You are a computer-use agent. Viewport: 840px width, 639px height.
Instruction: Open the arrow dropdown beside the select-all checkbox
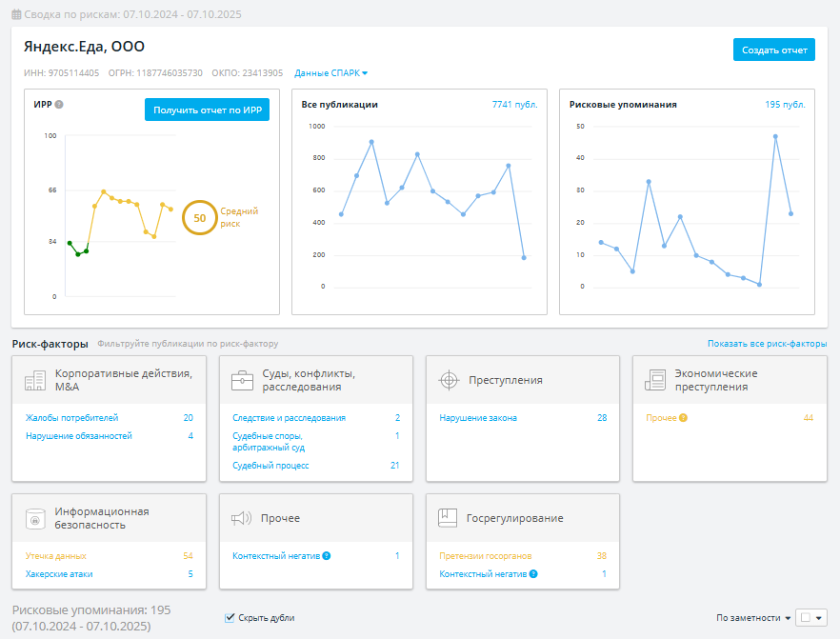click(819, 618)
